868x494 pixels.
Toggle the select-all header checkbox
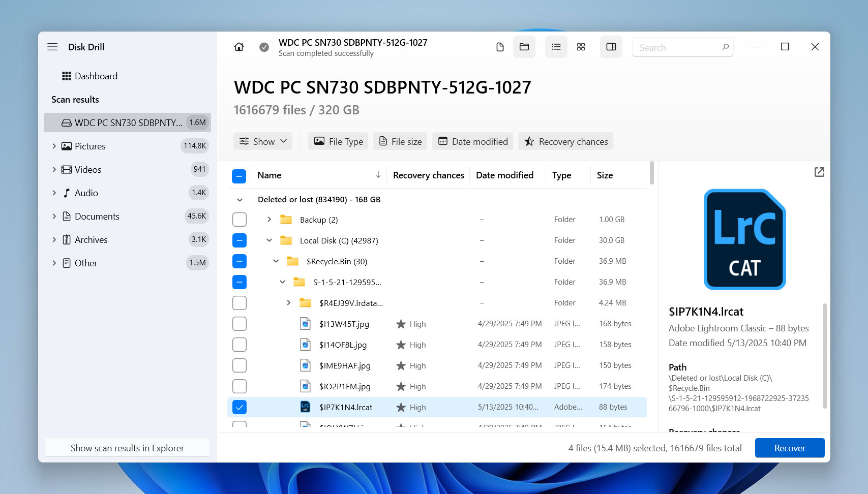[239, 176]
